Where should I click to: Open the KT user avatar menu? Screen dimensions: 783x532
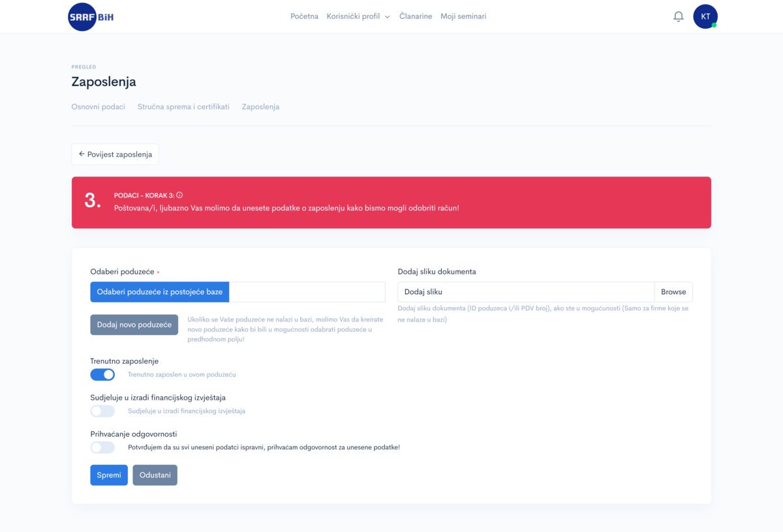coord(705,16)
